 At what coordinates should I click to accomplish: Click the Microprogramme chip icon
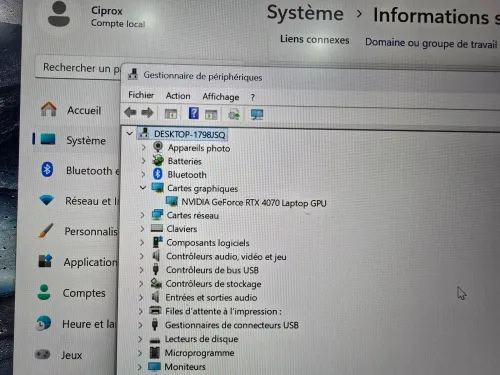coord(154,352)
